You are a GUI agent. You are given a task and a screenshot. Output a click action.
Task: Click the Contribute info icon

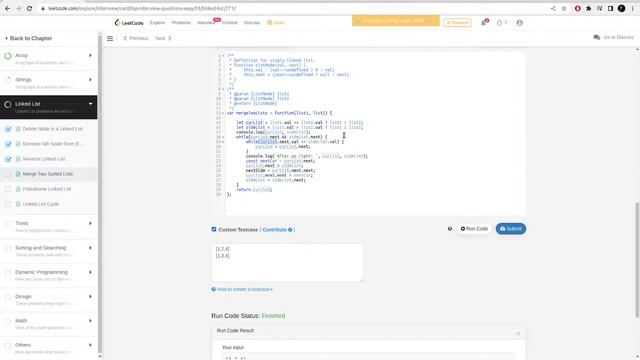[290, 230]
